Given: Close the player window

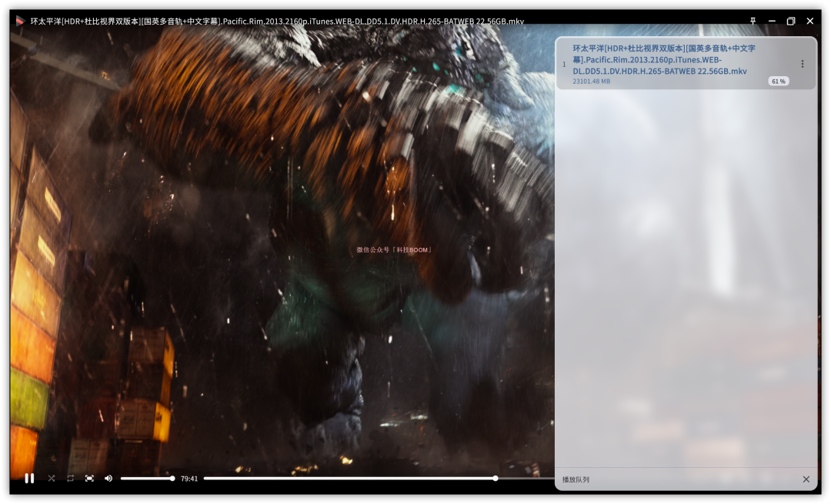Looking at the screenshot, I should click(x=809, y=21).
